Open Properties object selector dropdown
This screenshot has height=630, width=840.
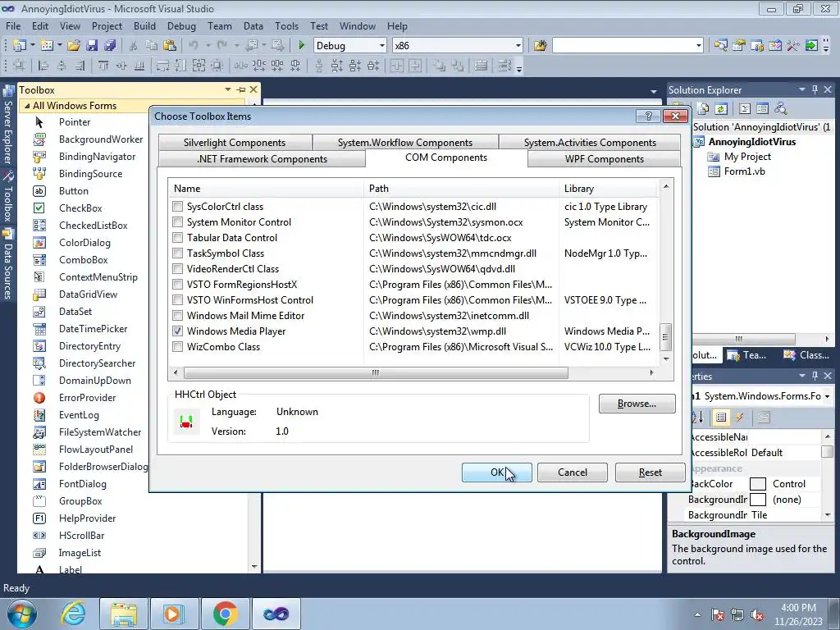[828, 396]
